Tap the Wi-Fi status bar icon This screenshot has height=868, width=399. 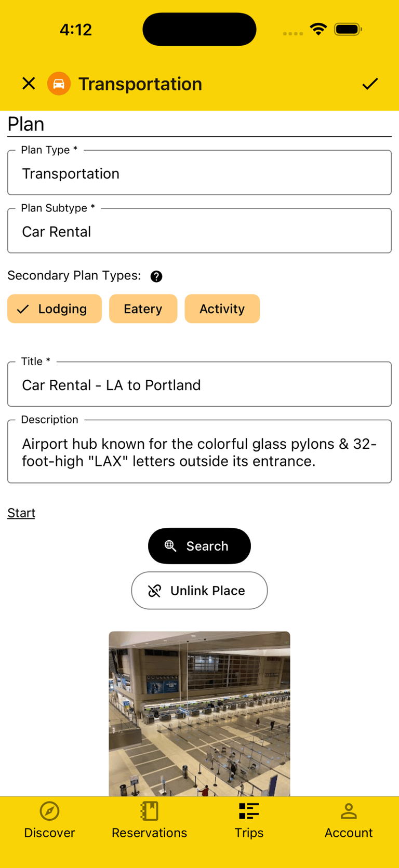point(318,29)
